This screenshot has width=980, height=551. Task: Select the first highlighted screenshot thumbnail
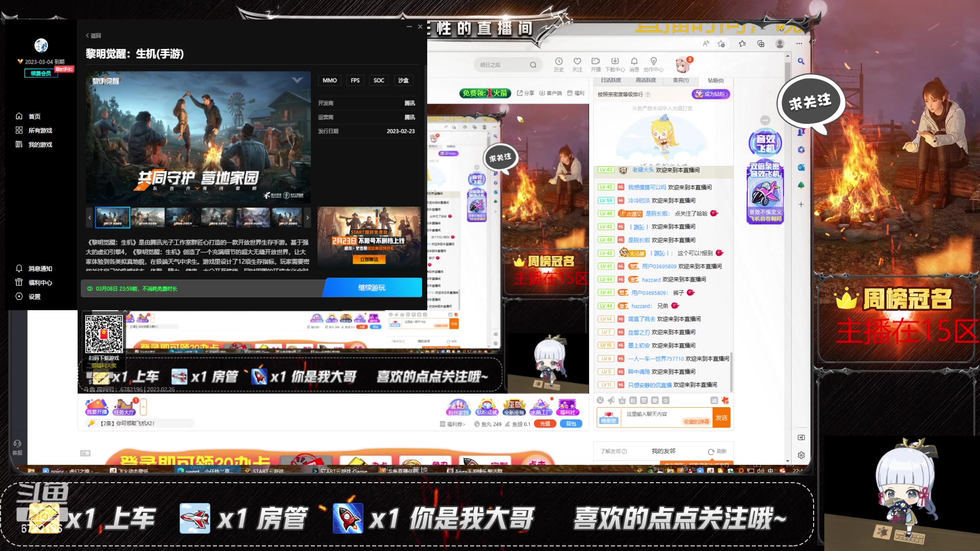click(113, 217)
